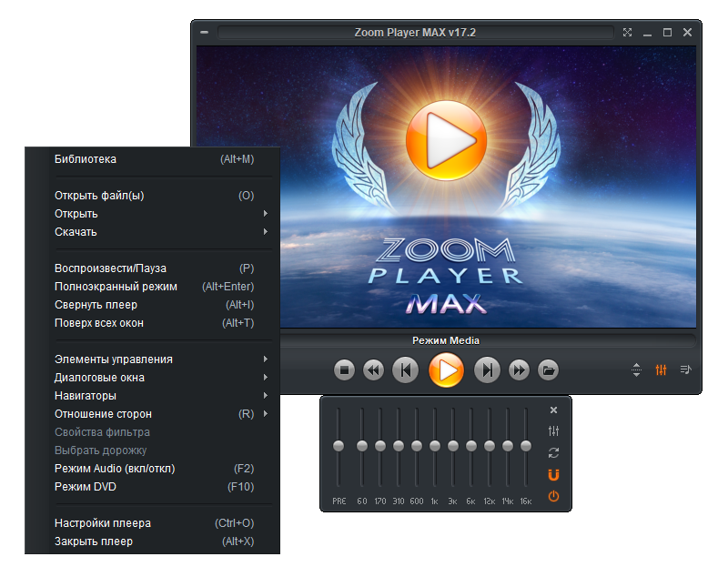Skip to next track button

coord(488,370)
